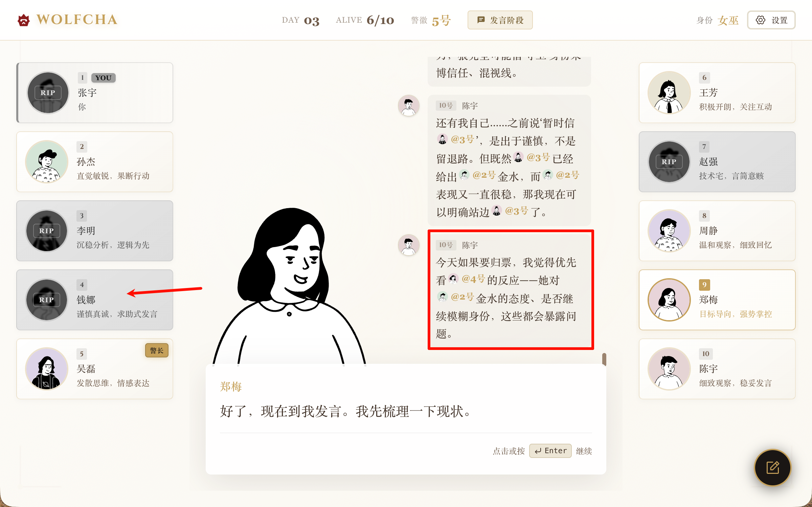Click 周静's avatar on player 8 card

click(x=669, y=231)
